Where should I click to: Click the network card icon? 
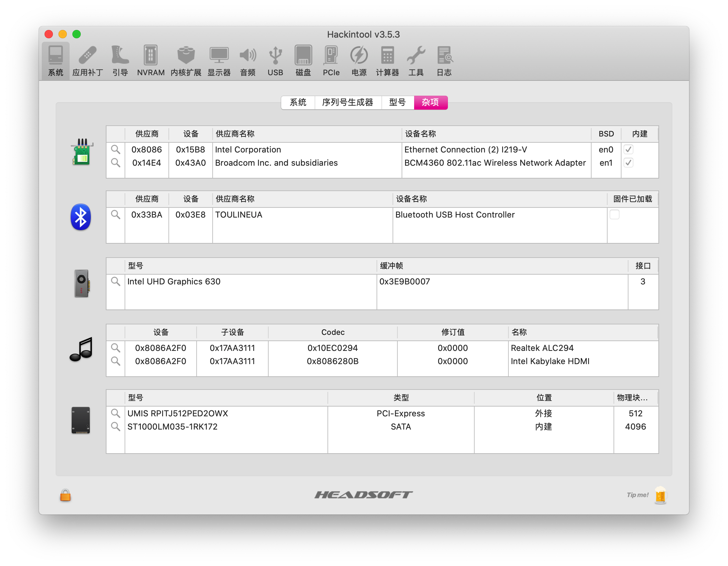82,152
